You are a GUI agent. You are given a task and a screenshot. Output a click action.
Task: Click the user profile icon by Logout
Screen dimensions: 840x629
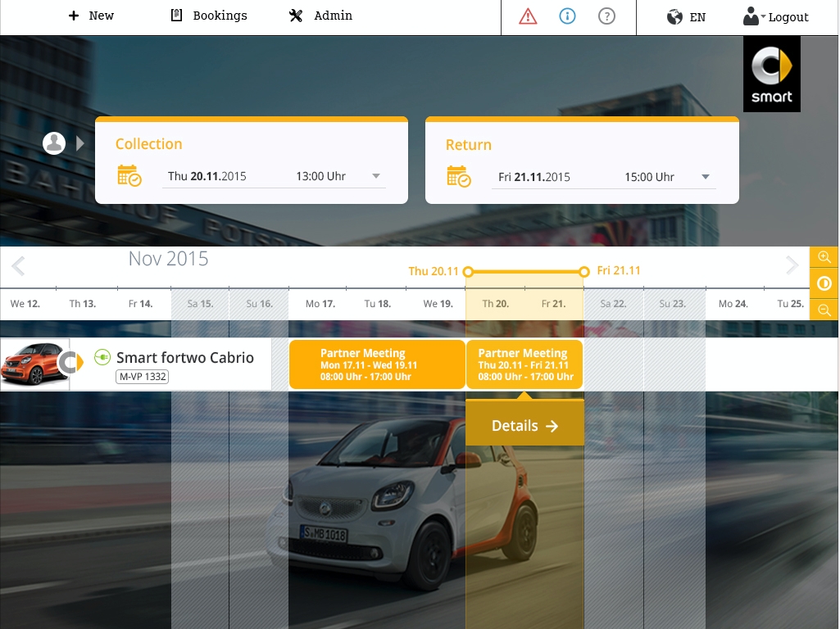click(x=751, y=16)
